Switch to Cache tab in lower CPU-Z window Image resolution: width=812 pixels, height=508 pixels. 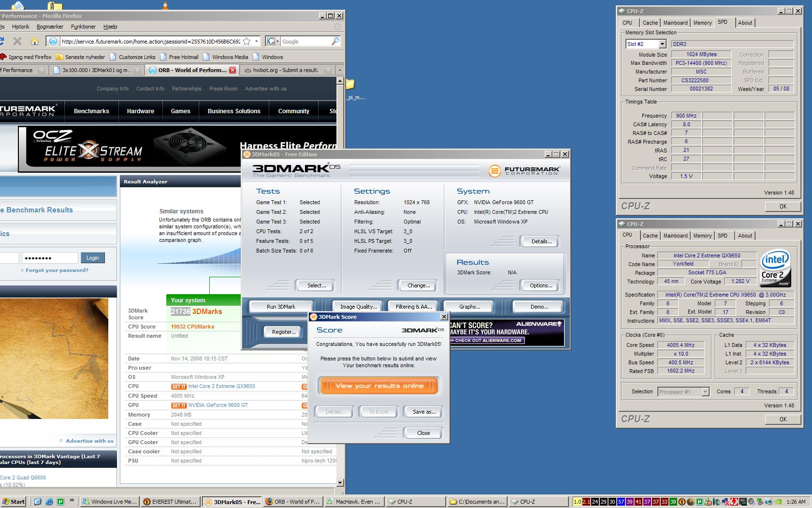tap(650, 236)
